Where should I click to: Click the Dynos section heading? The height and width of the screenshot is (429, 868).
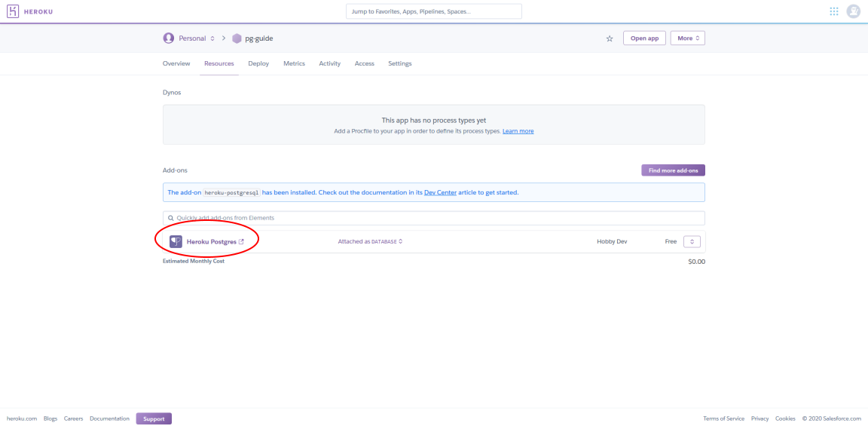coord(172,93)
